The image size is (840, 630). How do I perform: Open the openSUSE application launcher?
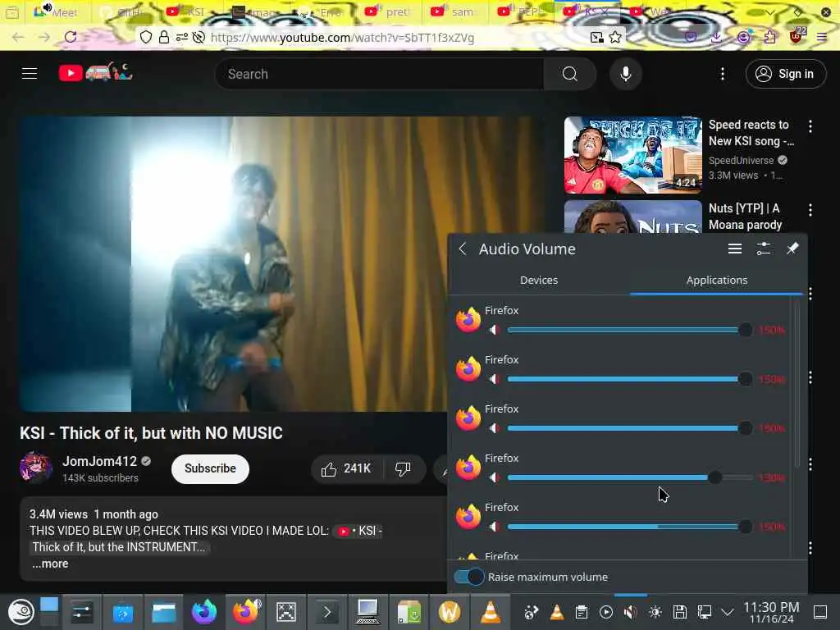(x=21, y=612)
